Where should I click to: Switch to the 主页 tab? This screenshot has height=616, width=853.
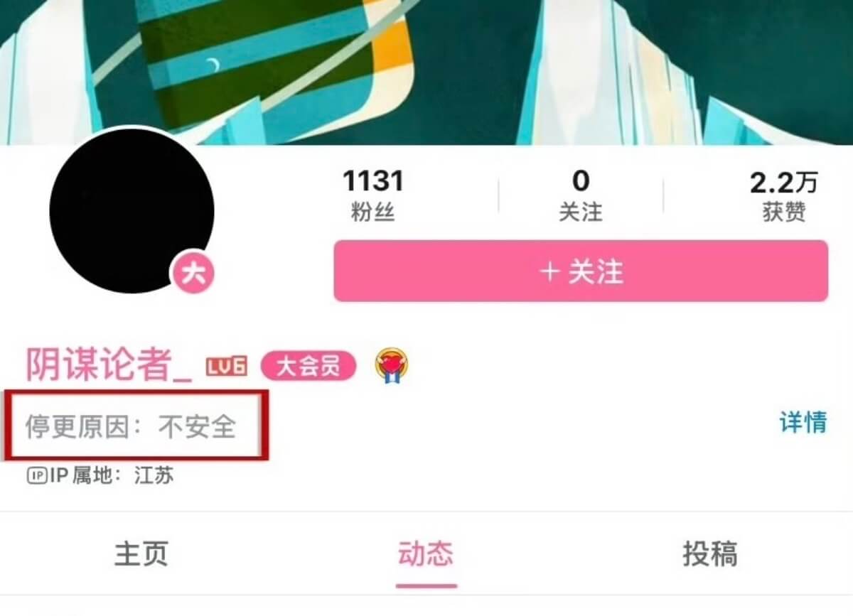tap(141, 553)
